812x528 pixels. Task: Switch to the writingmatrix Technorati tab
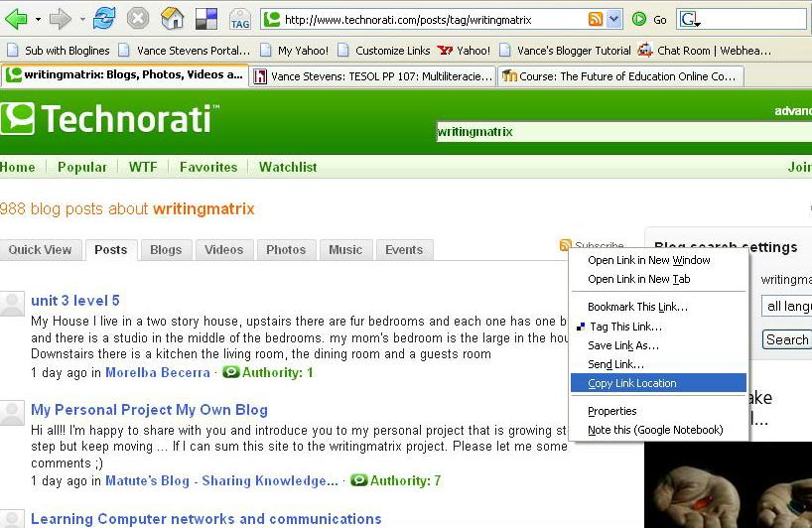pos(124,75)
